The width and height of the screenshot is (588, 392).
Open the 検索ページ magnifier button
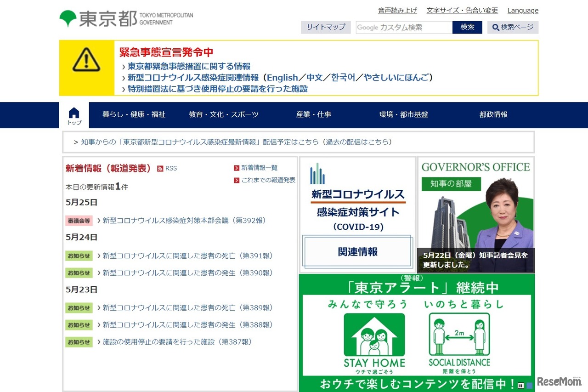coord(513,27)
